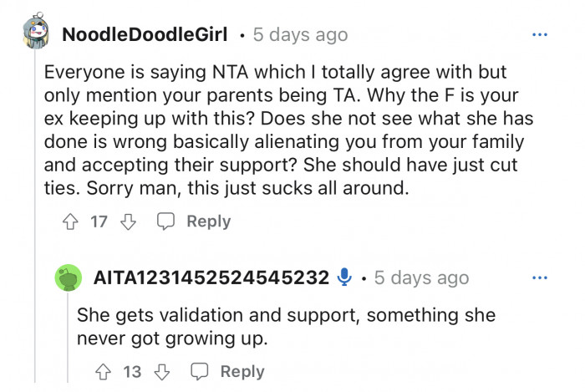Click speech bubble icon under NoodleDoodleGirl's comment
This screenshot has height=392, width=585.
[x=166, y=221]
